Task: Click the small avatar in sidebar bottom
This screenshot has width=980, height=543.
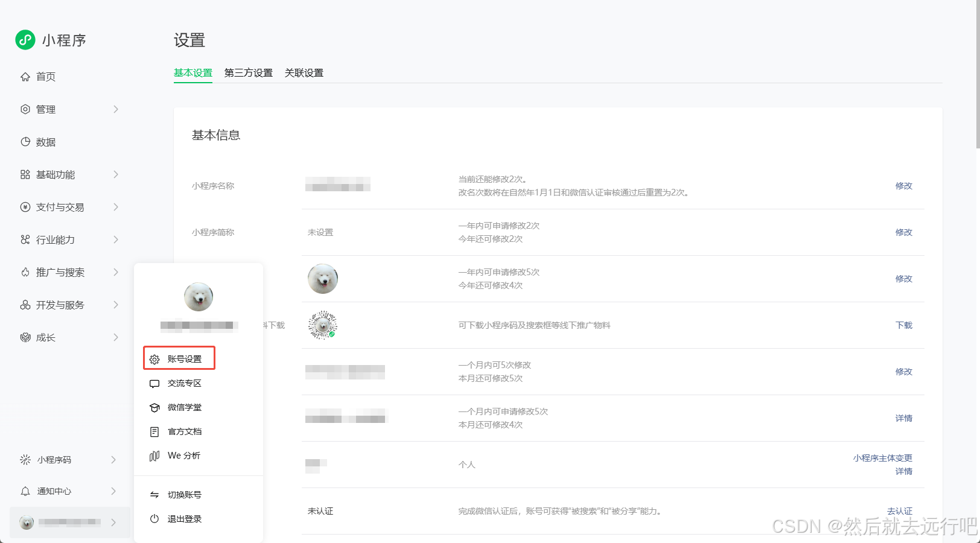Action: (x=27, y=522)
